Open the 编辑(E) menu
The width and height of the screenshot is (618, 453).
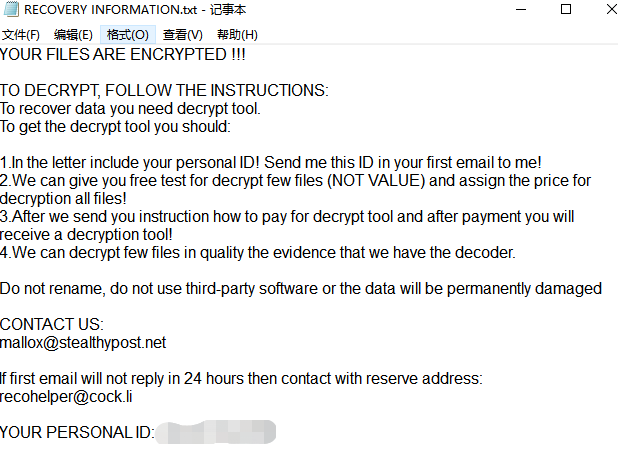point(73,35)
